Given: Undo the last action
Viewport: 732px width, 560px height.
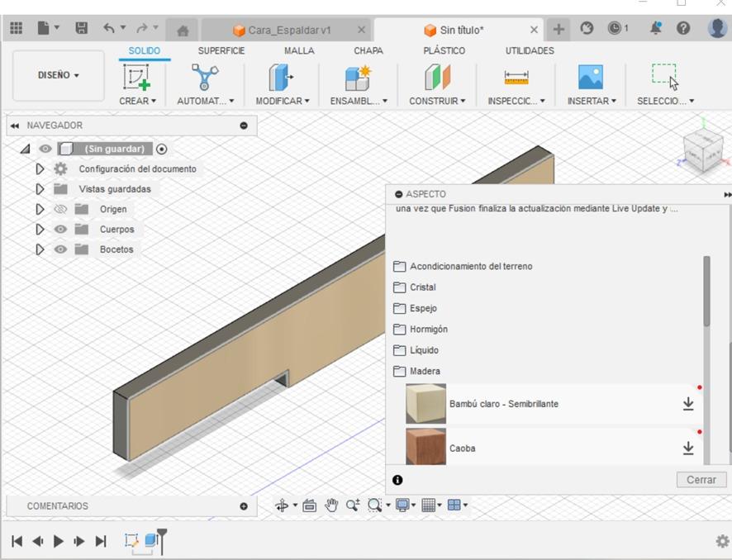Looking at the screenshot, I should (109, 28).
